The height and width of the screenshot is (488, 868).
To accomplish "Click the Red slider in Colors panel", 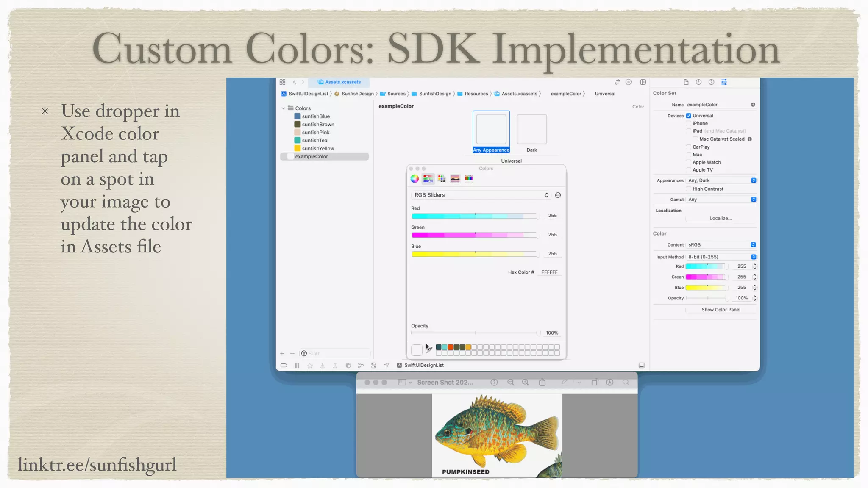I will (x=475, y=216).
